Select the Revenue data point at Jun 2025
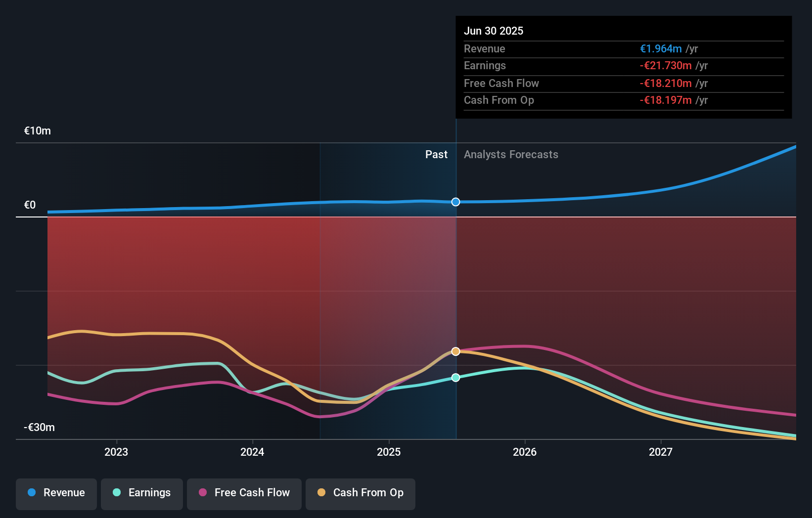Viewport: 812px width, 518px height. [x=455, y=202]
